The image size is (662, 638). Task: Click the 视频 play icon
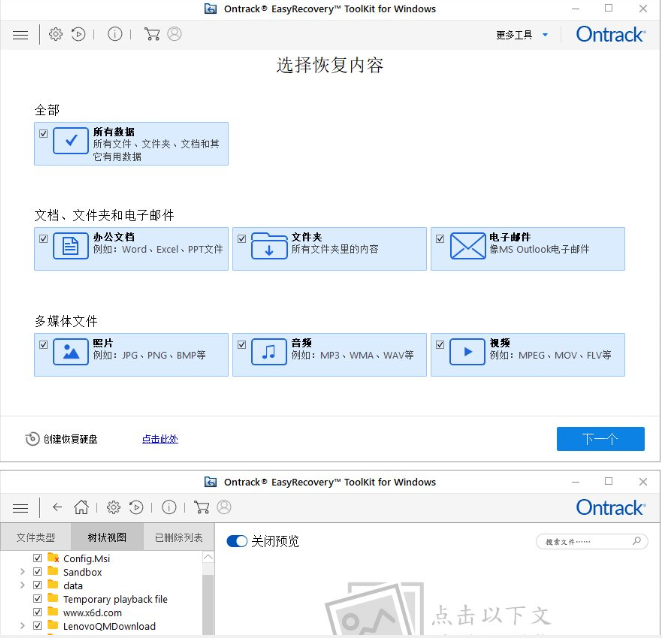467,351
